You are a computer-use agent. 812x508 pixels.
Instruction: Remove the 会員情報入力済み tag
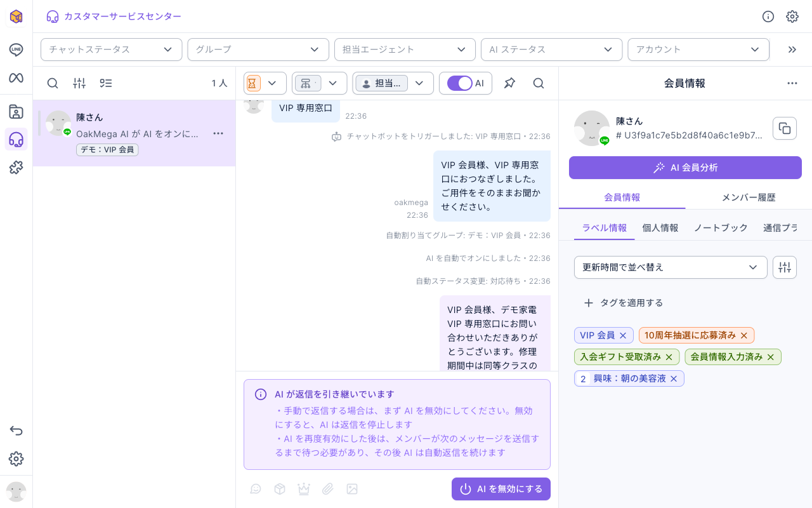pos(771,357)
